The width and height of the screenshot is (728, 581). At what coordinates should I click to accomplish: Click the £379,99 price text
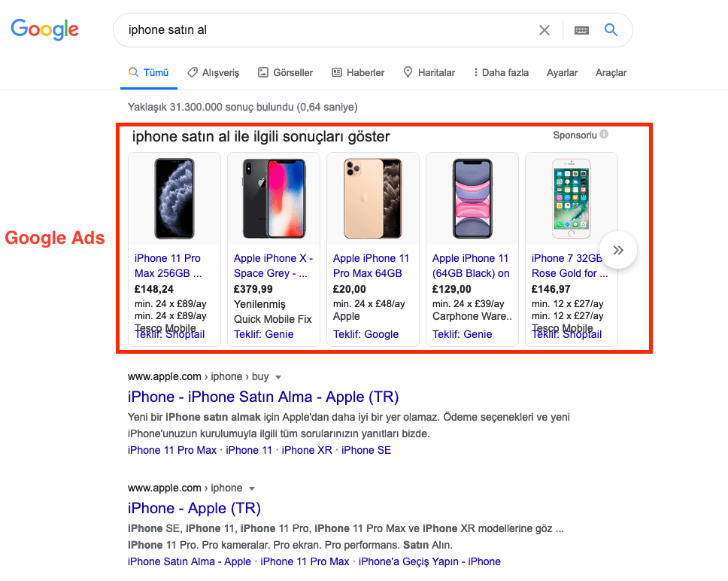253,289
